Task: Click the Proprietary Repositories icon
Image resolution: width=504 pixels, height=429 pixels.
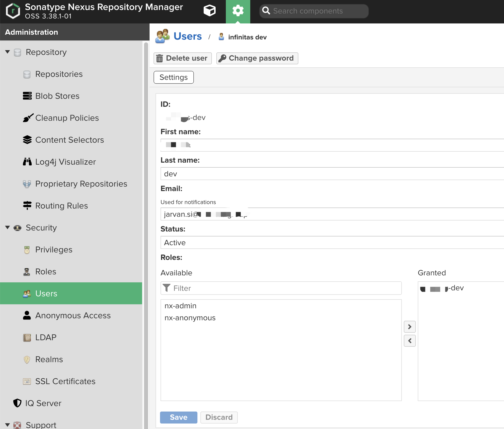Action: [x=27, y=184]
